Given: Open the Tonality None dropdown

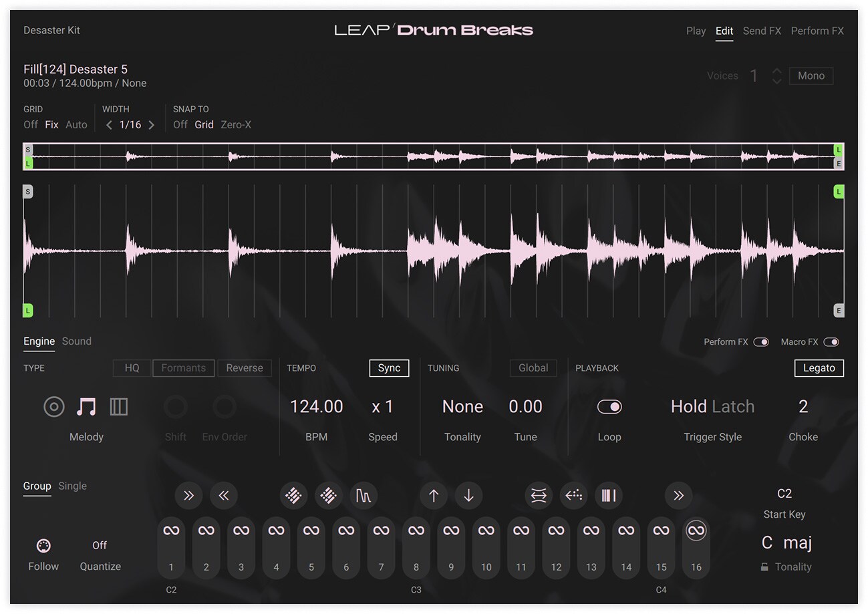Looking at the screenshot, I should click(x=462, y=407).
